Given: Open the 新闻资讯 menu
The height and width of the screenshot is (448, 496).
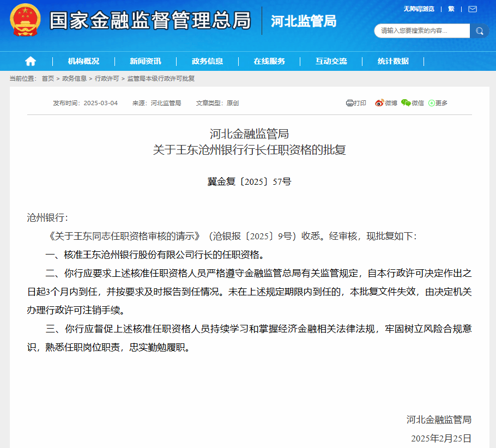Looking at the screenshot, I should [x=146, y=61].
